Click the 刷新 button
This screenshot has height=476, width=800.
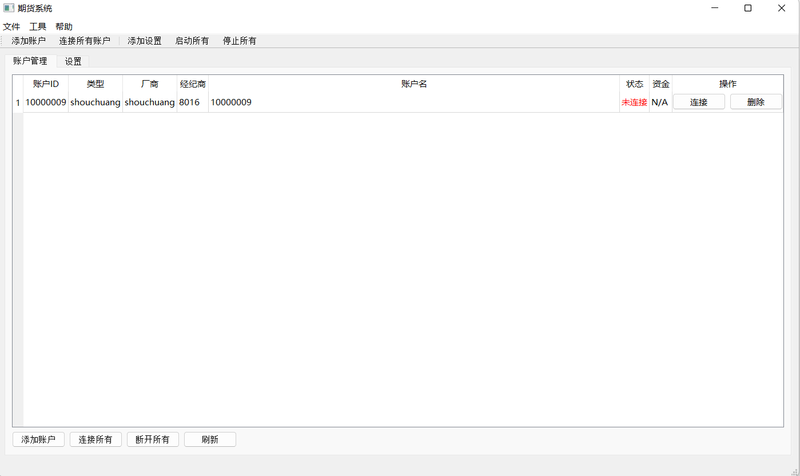coord(210,439)
